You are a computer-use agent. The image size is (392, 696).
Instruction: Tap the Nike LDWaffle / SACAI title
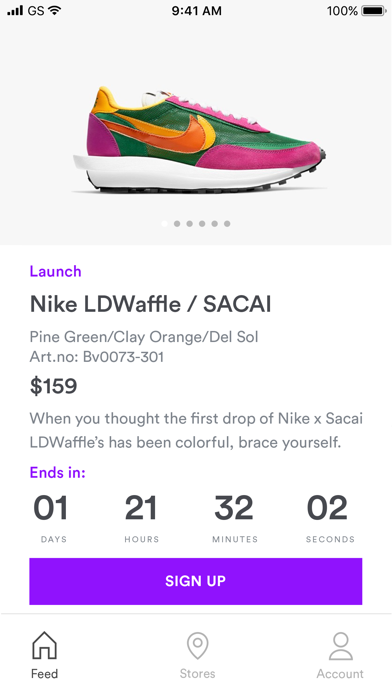[150, 304]
